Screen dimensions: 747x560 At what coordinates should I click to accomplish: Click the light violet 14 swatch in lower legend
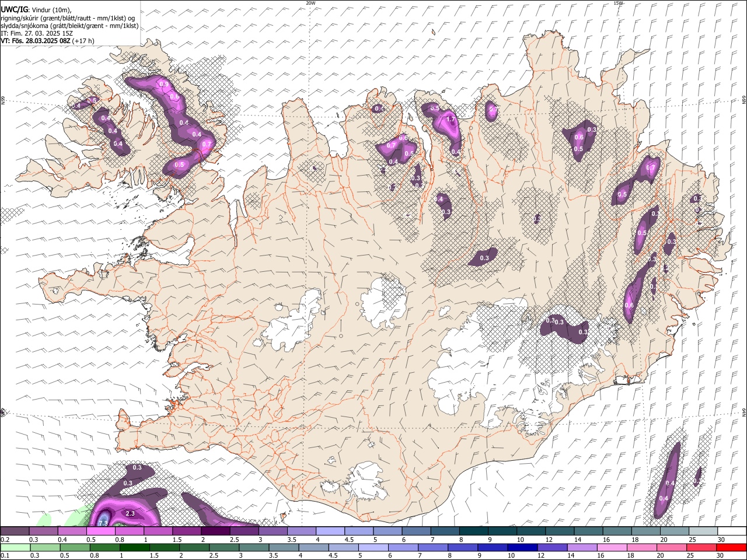pyautogui.click(x=582, y=547)
